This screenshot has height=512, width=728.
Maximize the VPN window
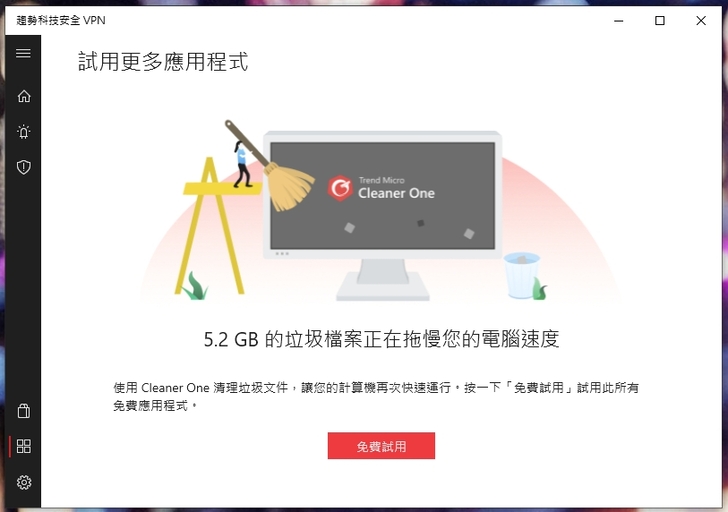click(660, 20)
